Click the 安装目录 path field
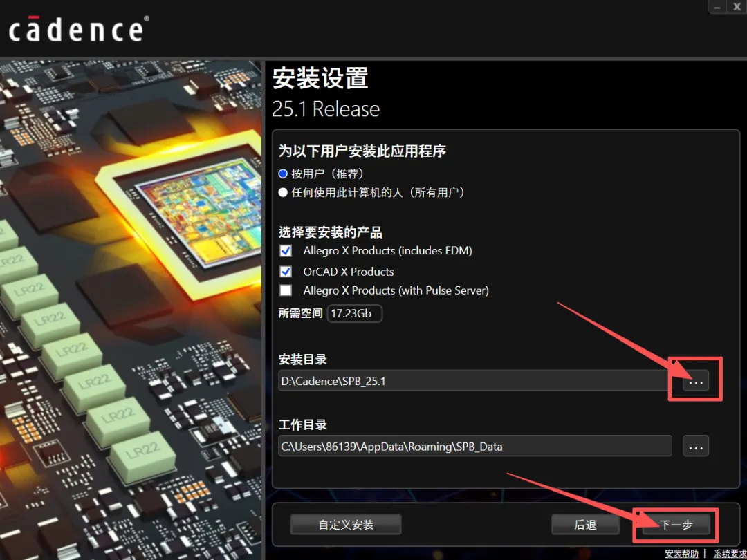The width and height of the screenshot is (747, 560). [475, 381]
